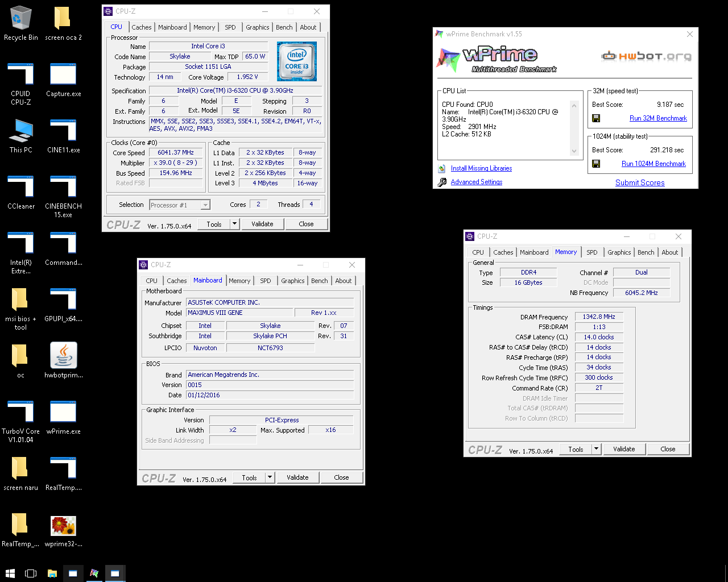
Task: Open CCleaner desktop shortcut
Action: pyautogui.click(x=21, y=193)
